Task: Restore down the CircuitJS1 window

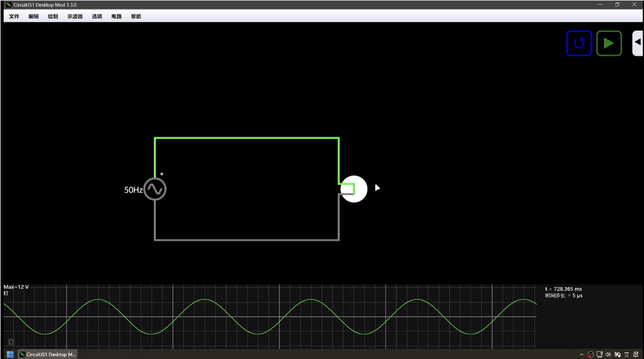Action: pos(617,5)
